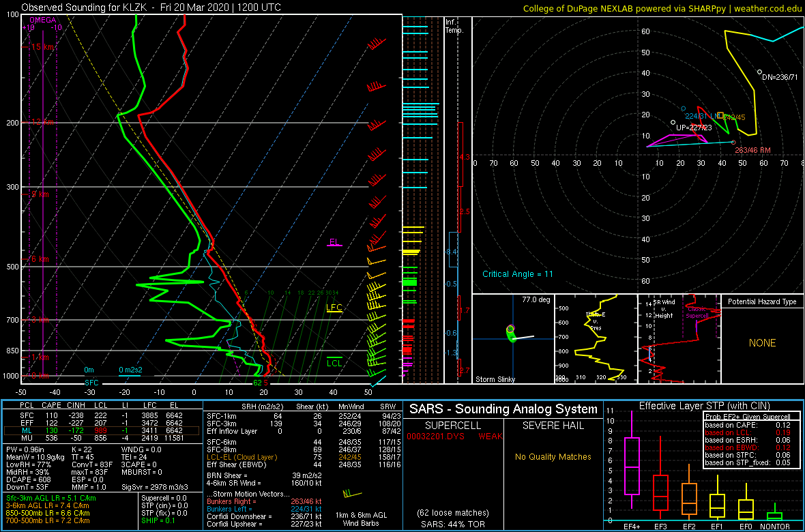Image resolution: width=805 pixels, height=532 pixels.
Task: Click the 'SARS: 44% TOR' text
Action: point(454,524)
